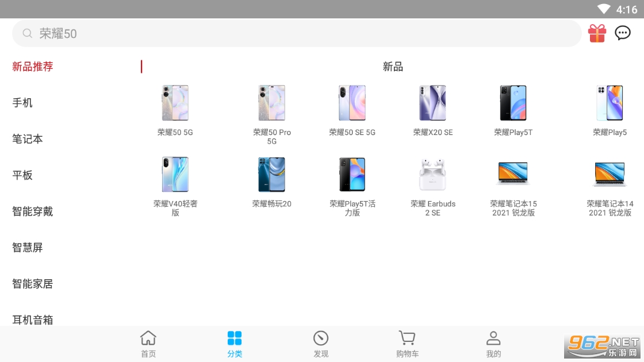Click the 荣耀 Earbuds 2 SE label
The width and height of the screenshot is (644, 362).
coord(433,208)
